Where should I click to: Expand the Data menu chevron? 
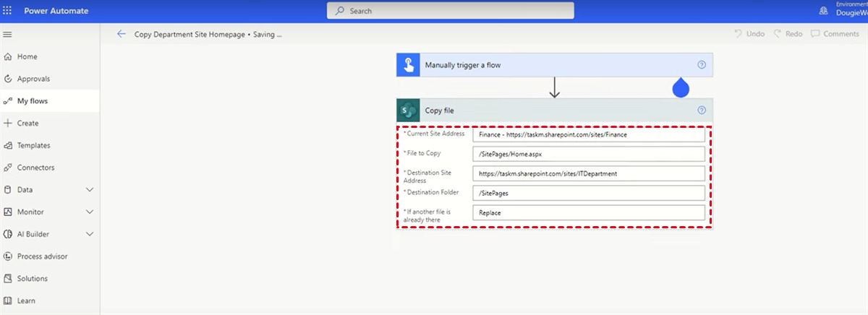coord(90,190)
